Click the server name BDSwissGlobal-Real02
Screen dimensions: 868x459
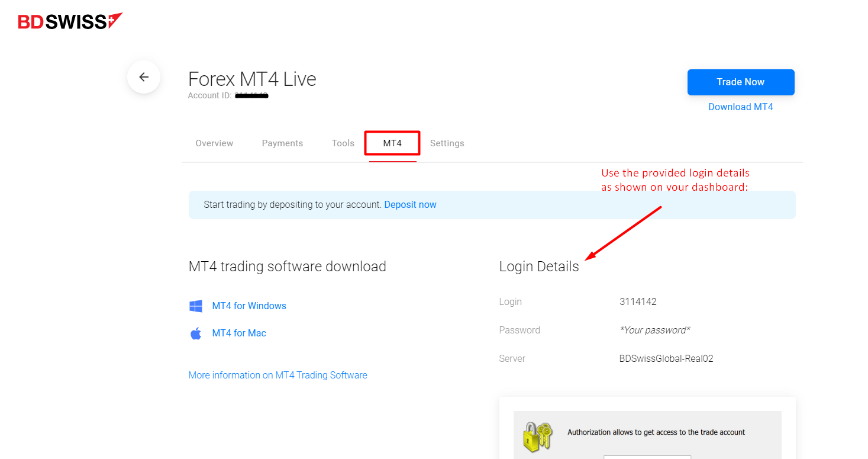click(666, 359)
